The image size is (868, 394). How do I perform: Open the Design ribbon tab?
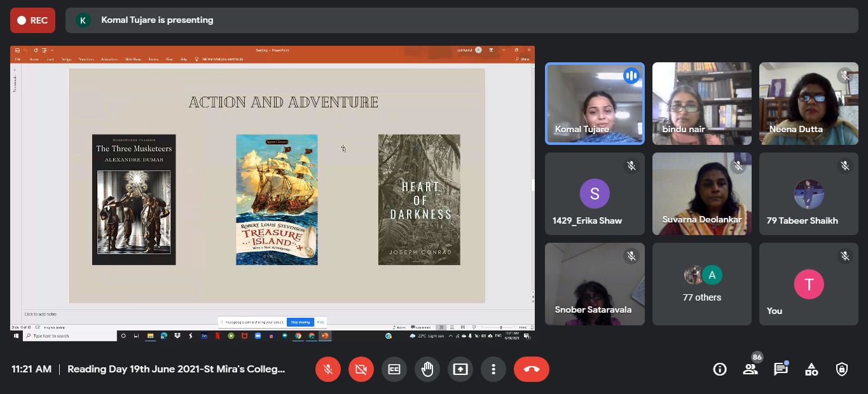point(66,59)
